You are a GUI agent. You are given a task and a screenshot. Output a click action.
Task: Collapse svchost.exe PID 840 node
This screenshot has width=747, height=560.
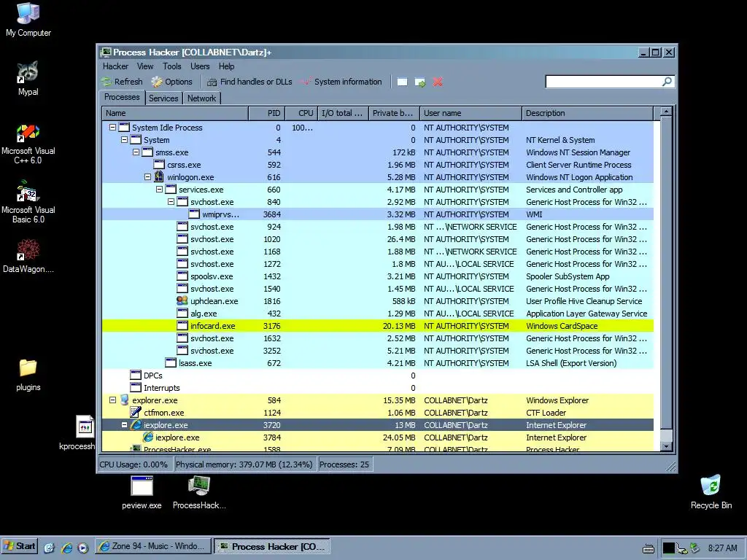(x=171, y=201)
